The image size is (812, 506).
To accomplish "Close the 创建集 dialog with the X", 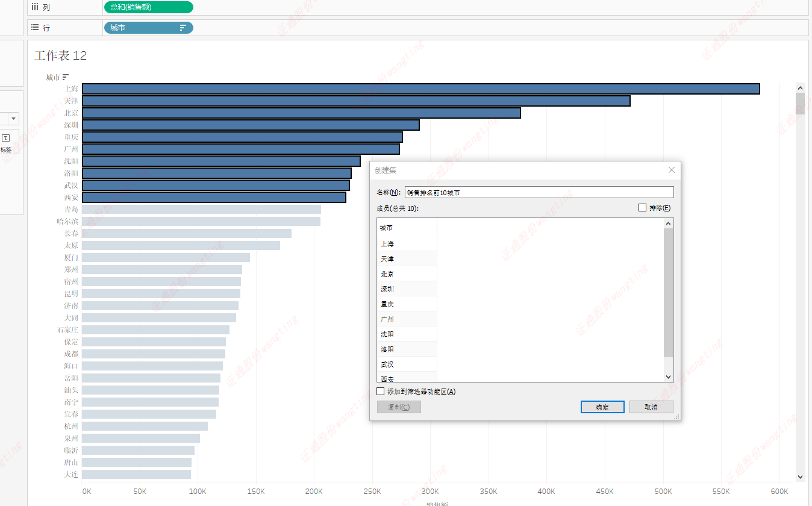I will [672, 170].
